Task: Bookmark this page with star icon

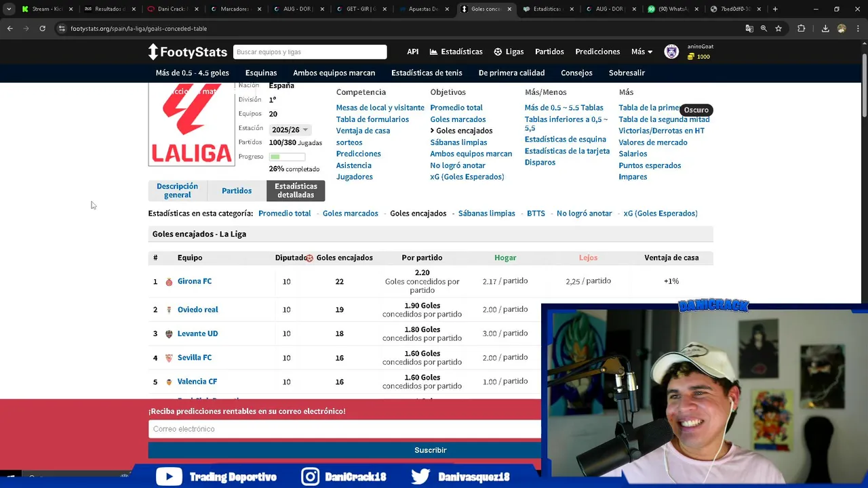Action: [x=778, y=28]
